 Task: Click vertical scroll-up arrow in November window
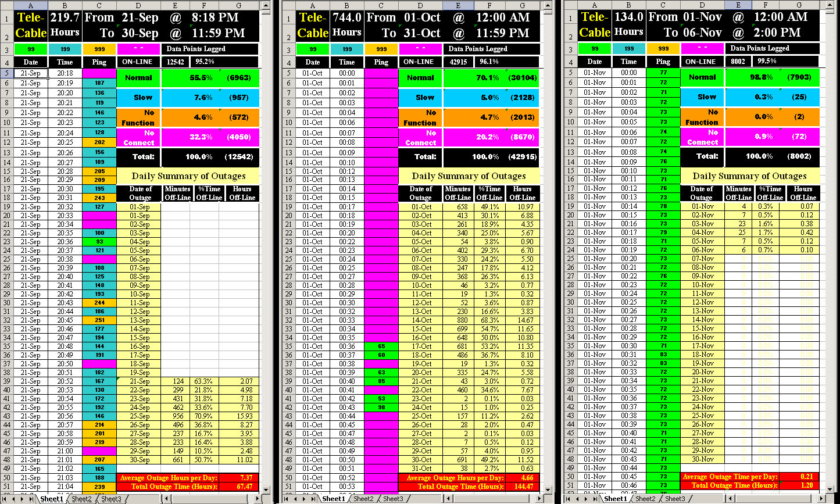point(831,5)
